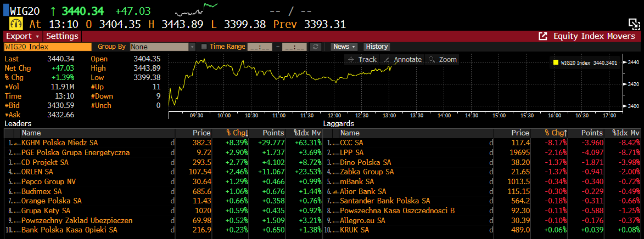The height and width of the screenshot is (239, 644).
Task: Select mBank SA row
Action: [482, 181]
